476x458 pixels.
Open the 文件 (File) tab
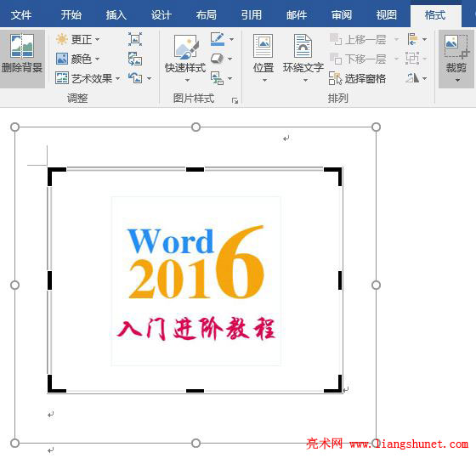[x=21, y=15]
